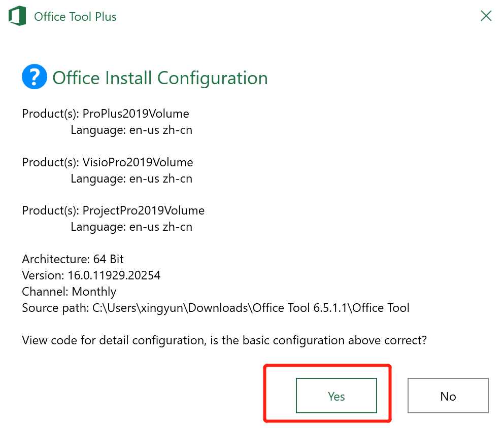
Task: Click Language line under VisioPro2019Volume
Action: click(131, 179)
